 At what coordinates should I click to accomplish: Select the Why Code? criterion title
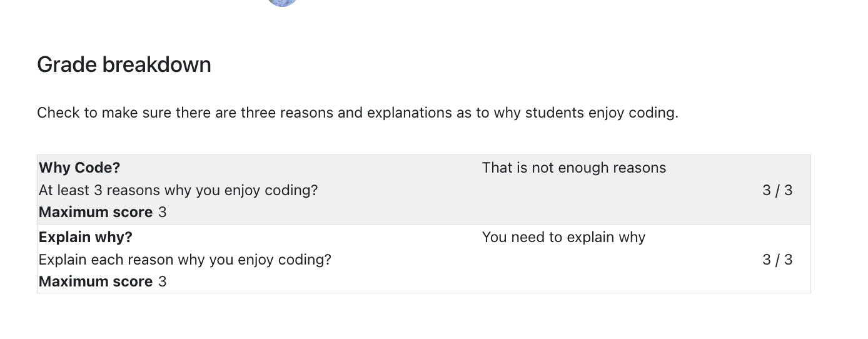(x=79, y=168)
